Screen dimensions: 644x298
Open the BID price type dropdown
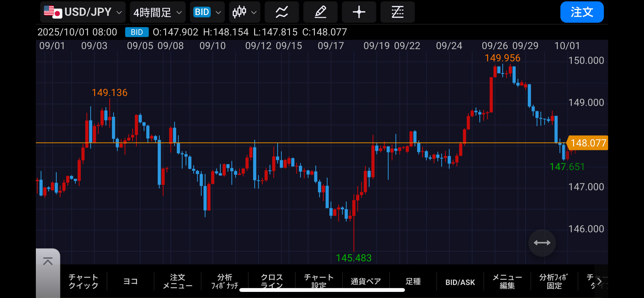207,12
